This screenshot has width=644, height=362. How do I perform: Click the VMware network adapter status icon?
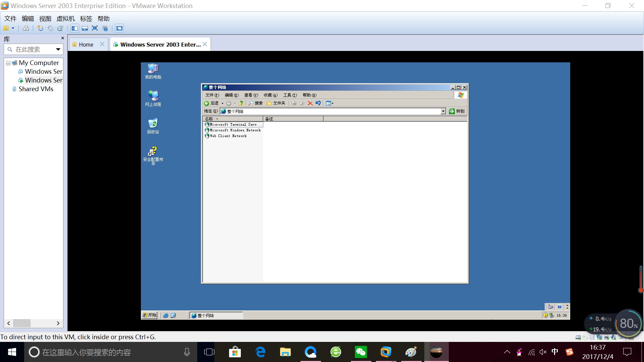(599, 338)
